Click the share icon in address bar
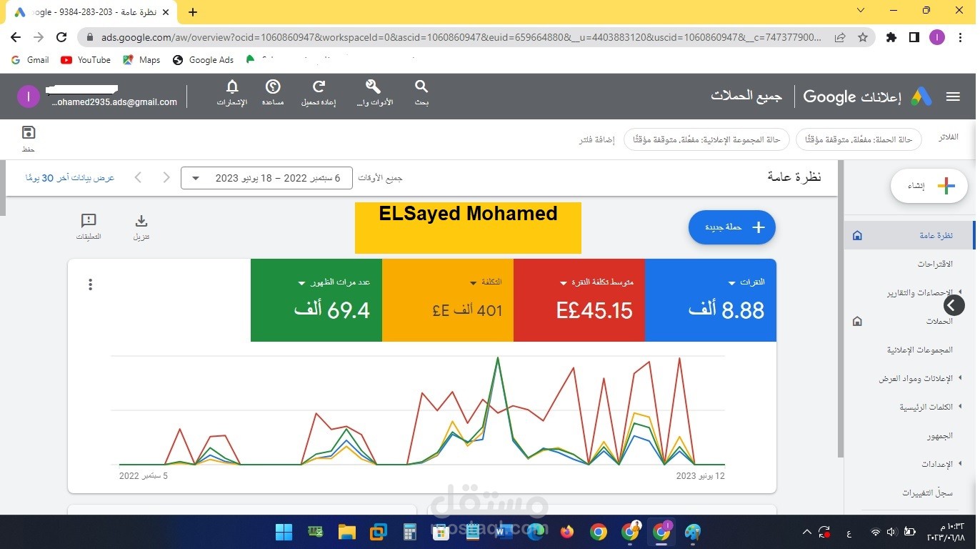980x549 pixels. [x=840, y=37]
